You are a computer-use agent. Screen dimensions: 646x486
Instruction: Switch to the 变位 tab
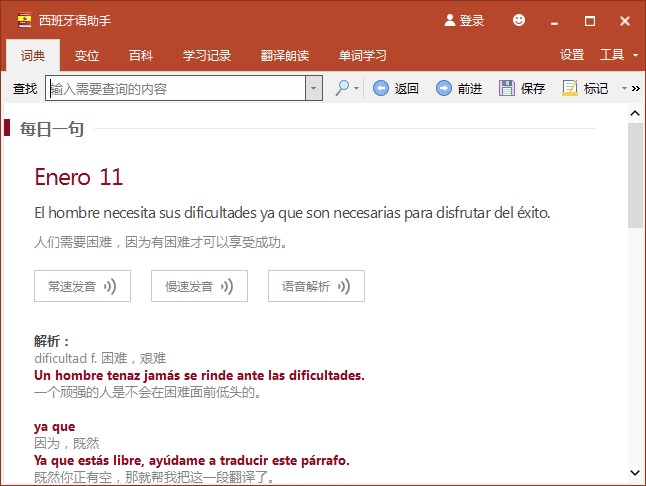click(x=87, y=55)
